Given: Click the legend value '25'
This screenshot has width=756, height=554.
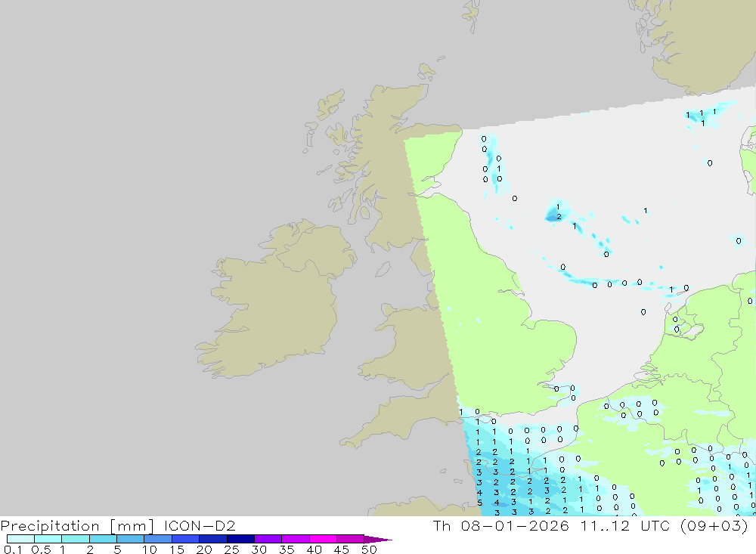Looking at the screenshot, I should point(232,549).
